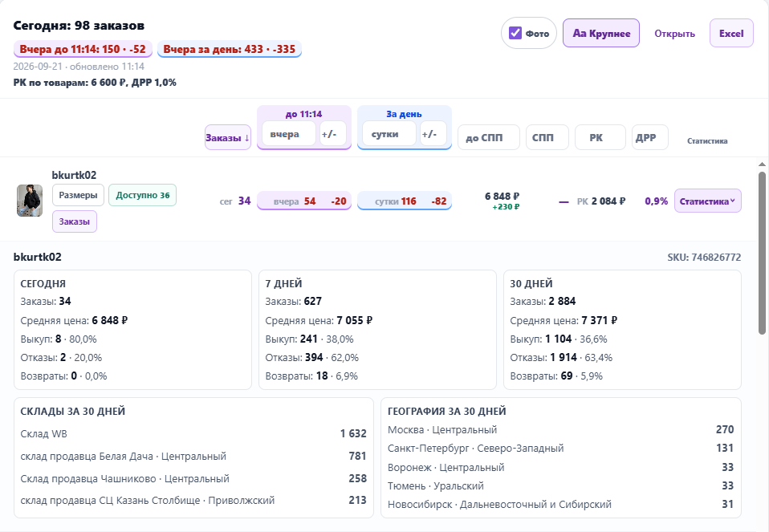Sort by the Заказы ↓ column header
The image size is (769, 532).
coord(227,137)
